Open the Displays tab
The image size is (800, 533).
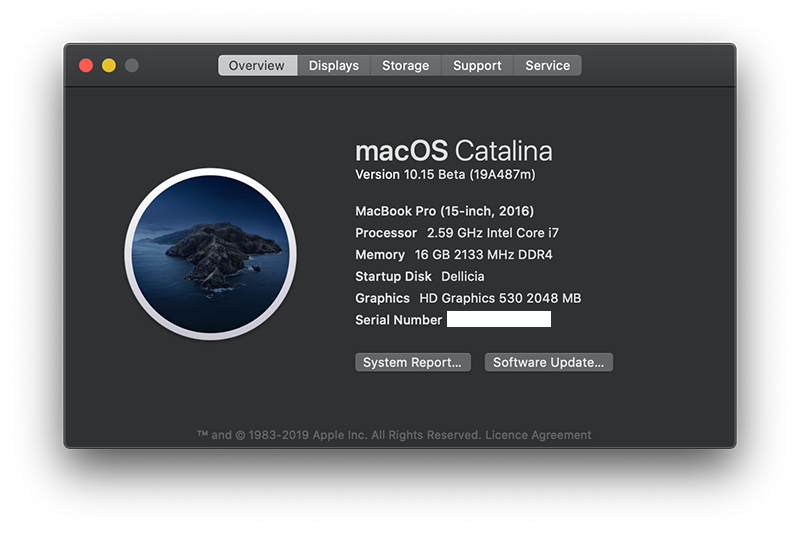[x=334, y=65]
